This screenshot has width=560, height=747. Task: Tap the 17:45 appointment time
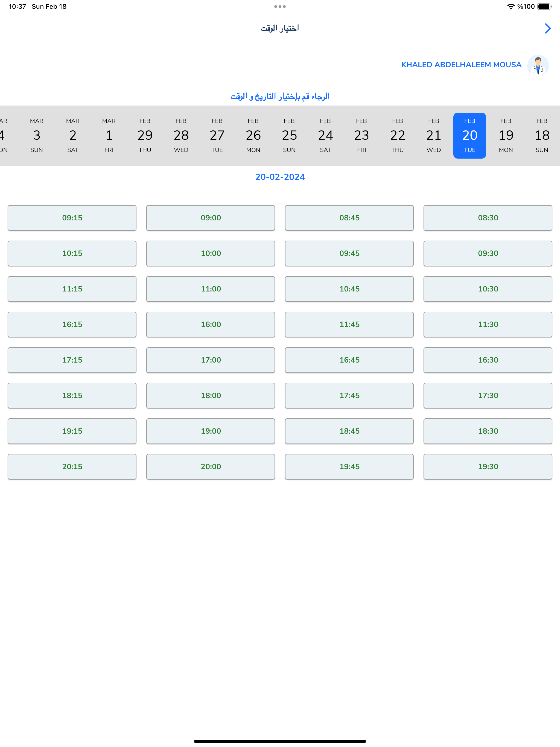(349, 395)
